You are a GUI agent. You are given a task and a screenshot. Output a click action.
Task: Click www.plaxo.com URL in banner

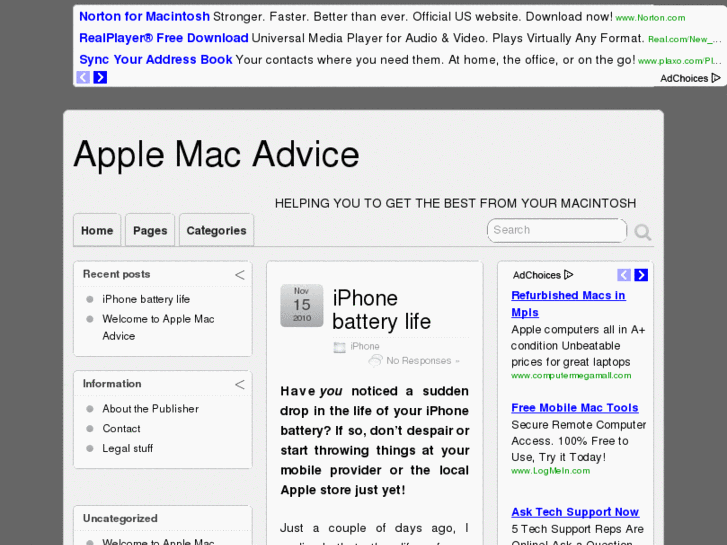pyautogui.click(x=680, y=61)
